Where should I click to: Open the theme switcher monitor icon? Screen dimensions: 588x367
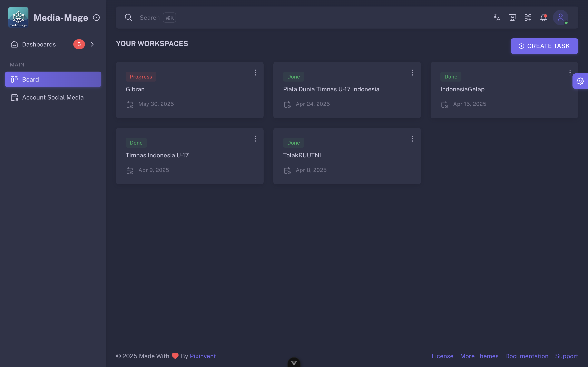(x=512, y=18)
